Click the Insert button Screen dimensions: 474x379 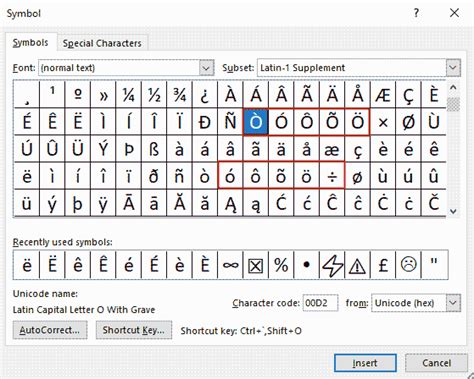tap(365, 363)
